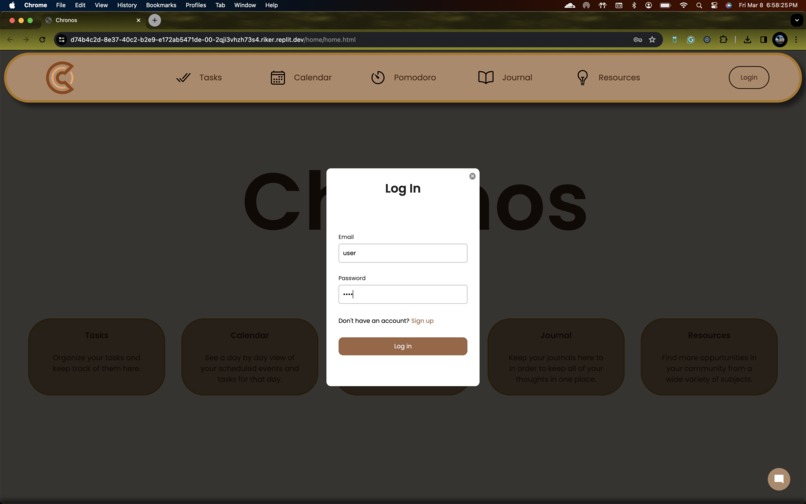806x504 pixels.
Task: Click the Pomodoro timer icon
Action: pos(378,78)
